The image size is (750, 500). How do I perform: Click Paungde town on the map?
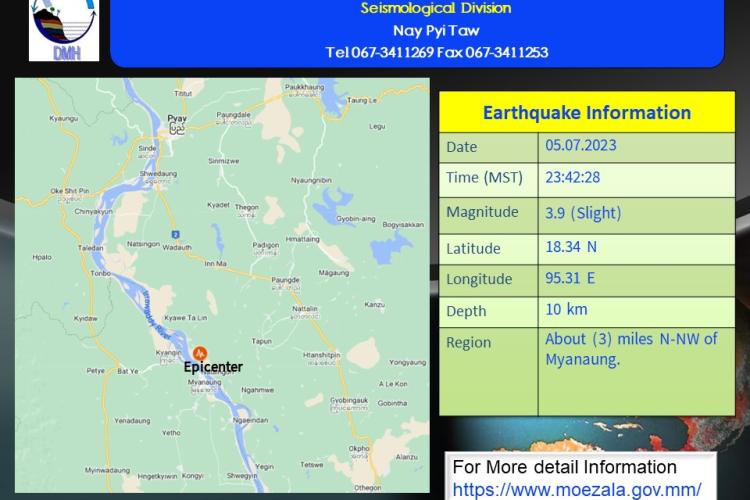pos(285,280)
